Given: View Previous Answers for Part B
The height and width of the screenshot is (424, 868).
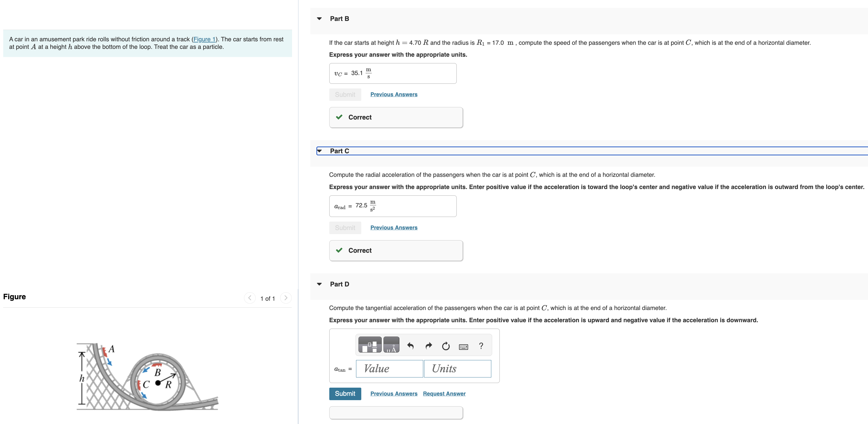Looking at the screenshot, I should 394,94.
